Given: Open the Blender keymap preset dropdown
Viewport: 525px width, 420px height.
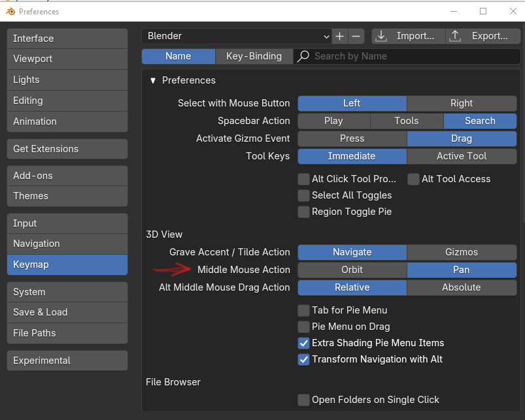Looking at the screenshot, I should pos(237,36).
